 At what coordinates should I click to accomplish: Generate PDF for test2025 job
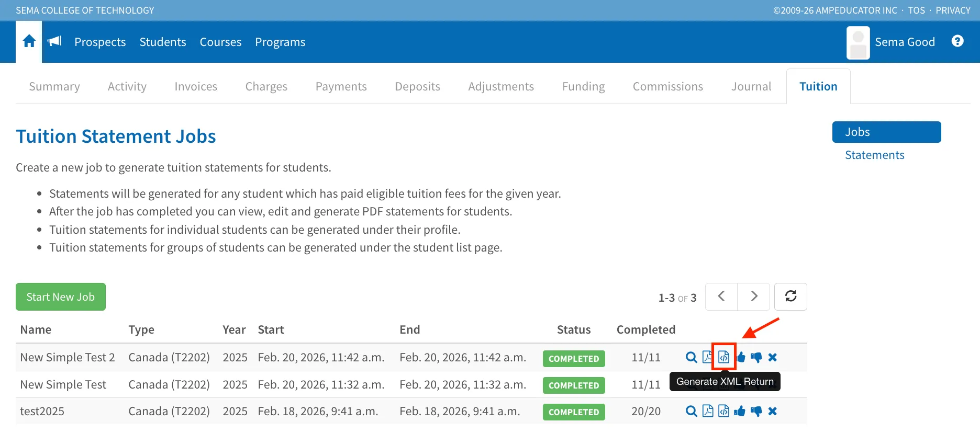(708, 411)
